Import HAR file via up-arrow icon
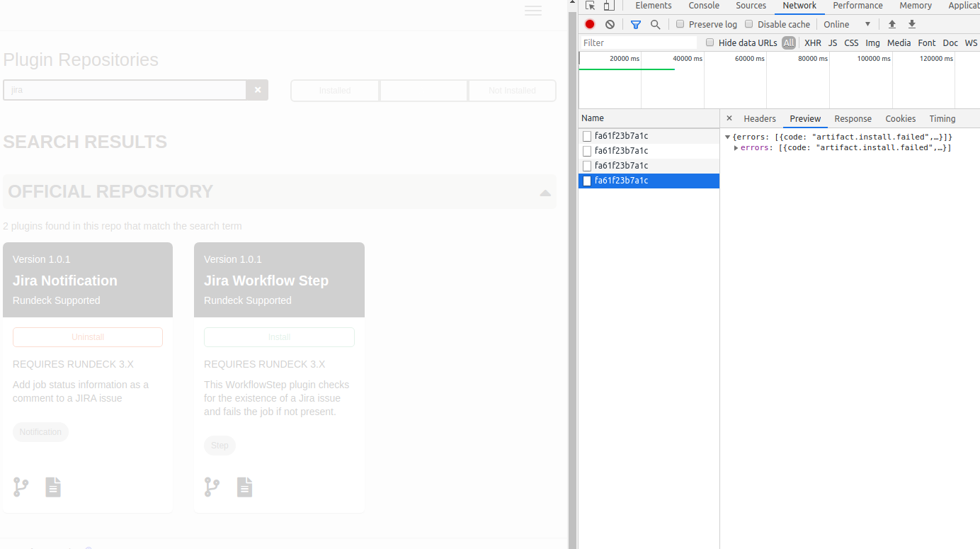 [891, 23]
